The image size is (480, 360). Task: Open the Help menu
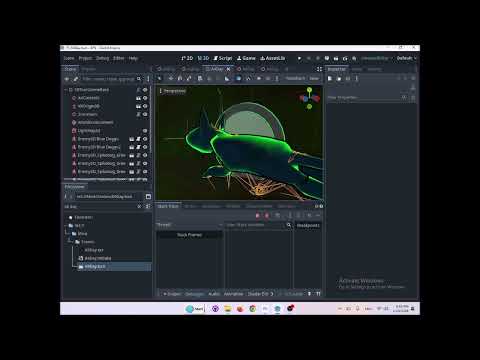133,58
